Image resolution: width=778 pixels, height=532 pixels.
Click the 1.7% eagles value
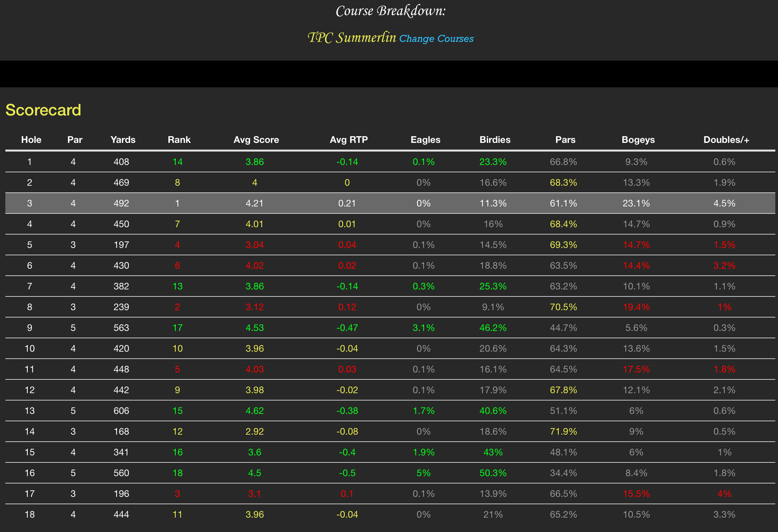423,411
